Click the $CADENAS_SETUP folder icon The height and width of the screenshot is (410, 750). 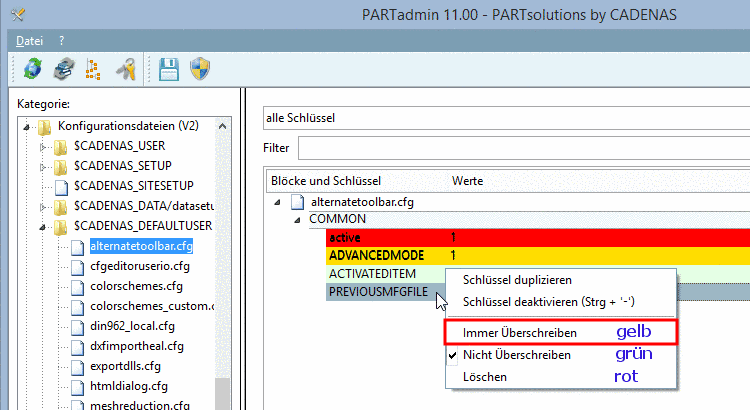[60, 166]
